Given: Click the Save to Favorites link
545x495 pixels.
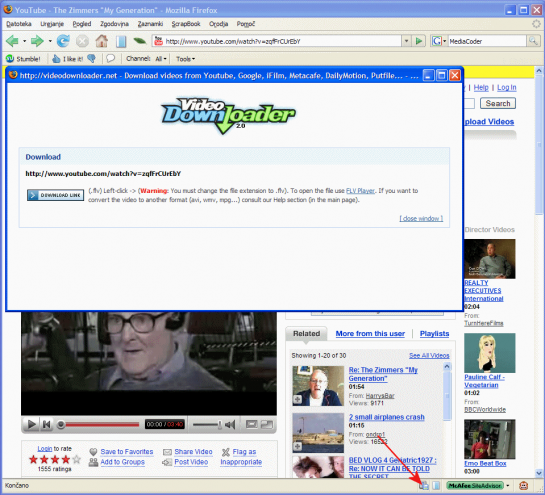Looking at the screenshot, I should click(127, 452).
